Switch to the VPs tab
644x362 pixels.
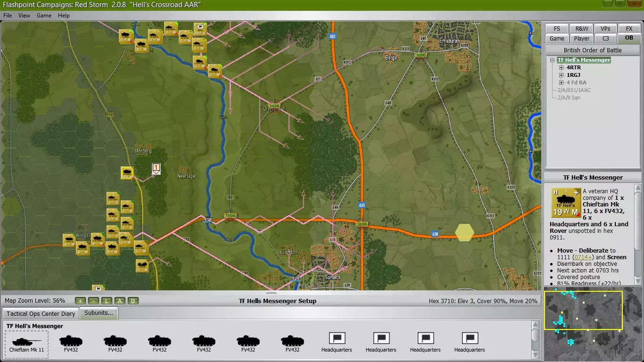(605, 28)
